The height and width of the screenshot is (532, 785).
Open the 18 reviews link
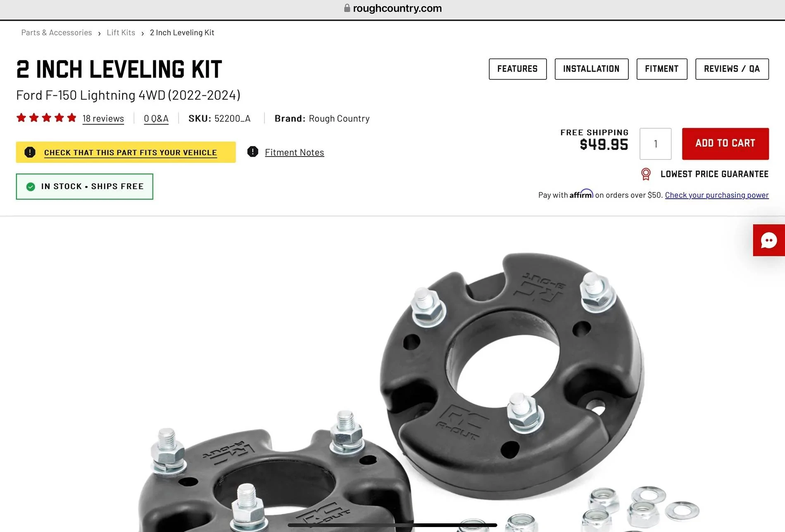(103, 119)
